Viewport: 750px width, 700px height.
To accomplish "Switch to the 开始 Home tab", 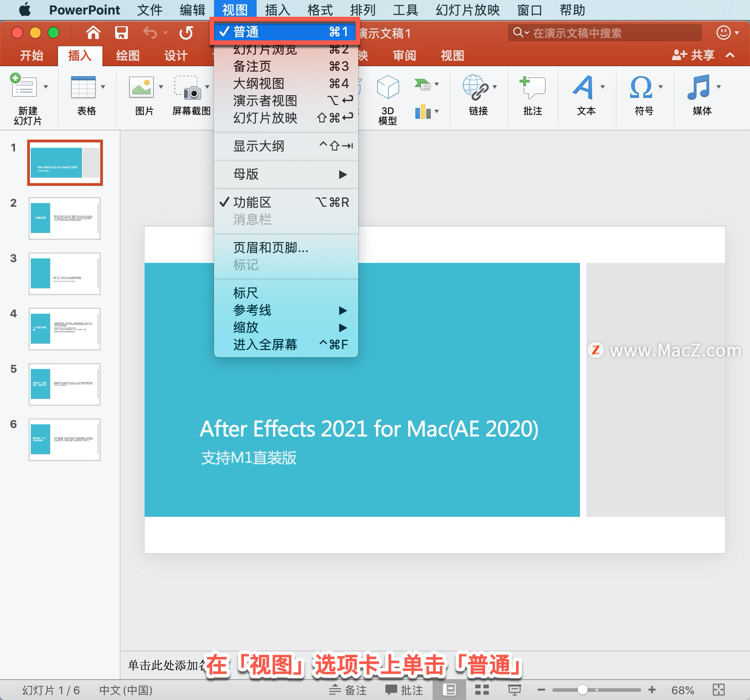I will pos(32,55).
